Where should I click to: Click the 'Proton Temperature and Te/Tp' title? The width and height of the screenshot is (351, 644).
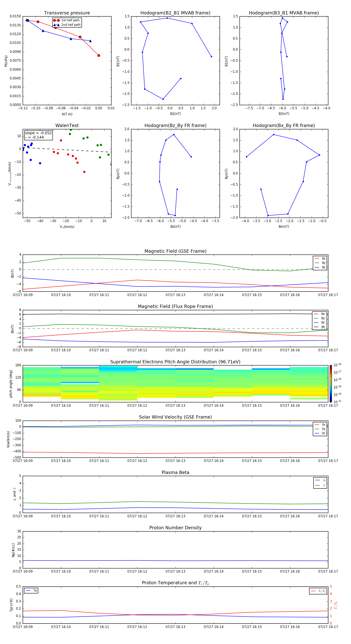pos(175,583)
